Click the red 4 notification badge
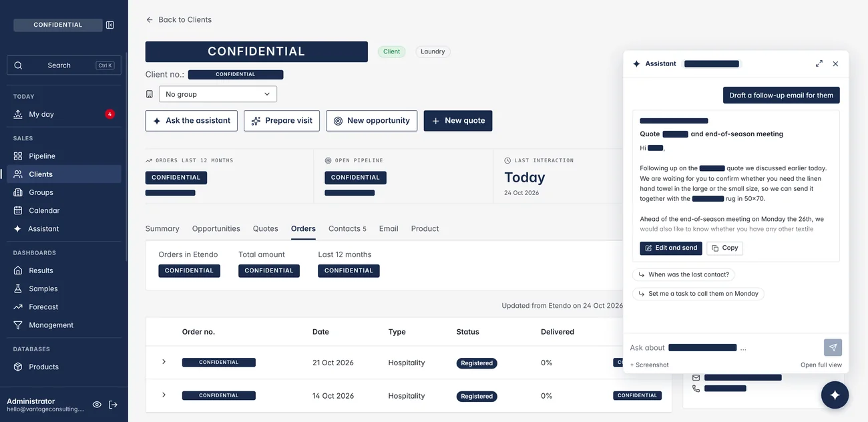This screenshot has width=868, height=422. pos(110,114)
